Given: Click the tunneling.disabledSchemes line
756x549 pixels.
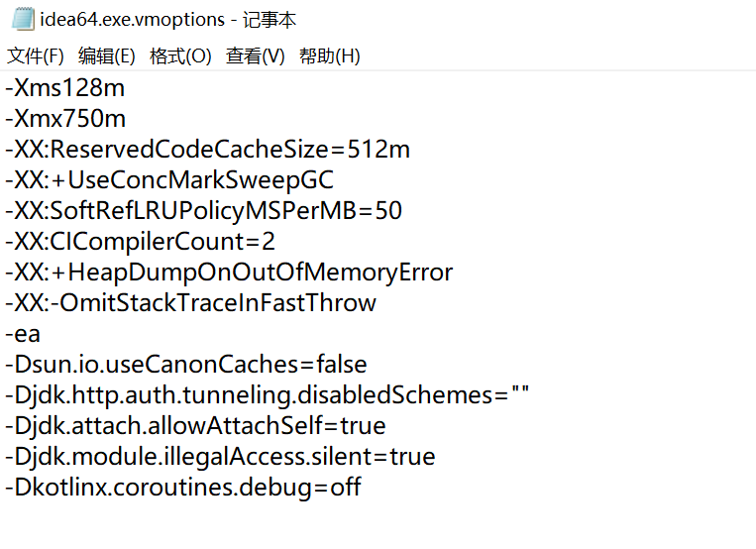Looking at the screenshot, I should point(268,395).
